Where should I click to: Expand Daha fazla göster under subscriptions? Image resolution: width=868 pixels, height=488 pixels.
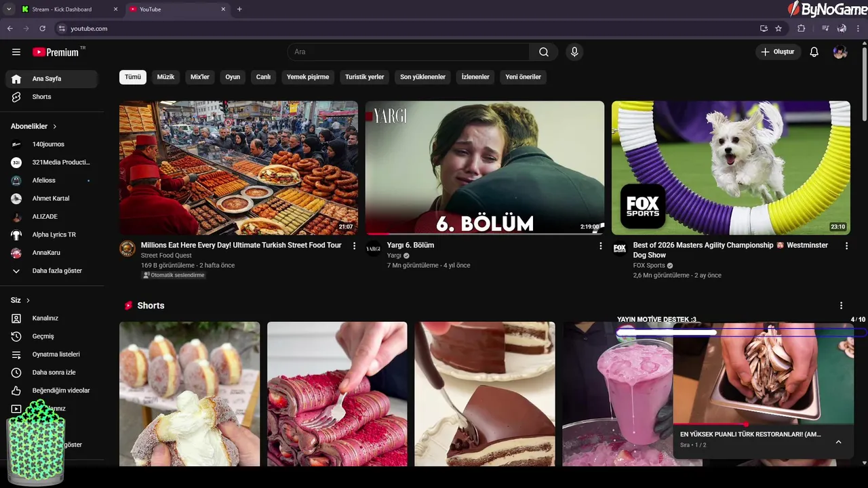[x=52, y=271]
